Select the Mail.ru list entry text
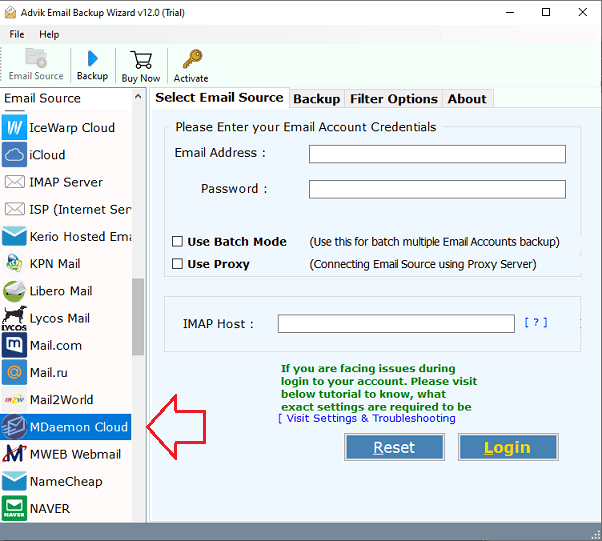Viewport: 602px width, 541px height. click(49, 372)
